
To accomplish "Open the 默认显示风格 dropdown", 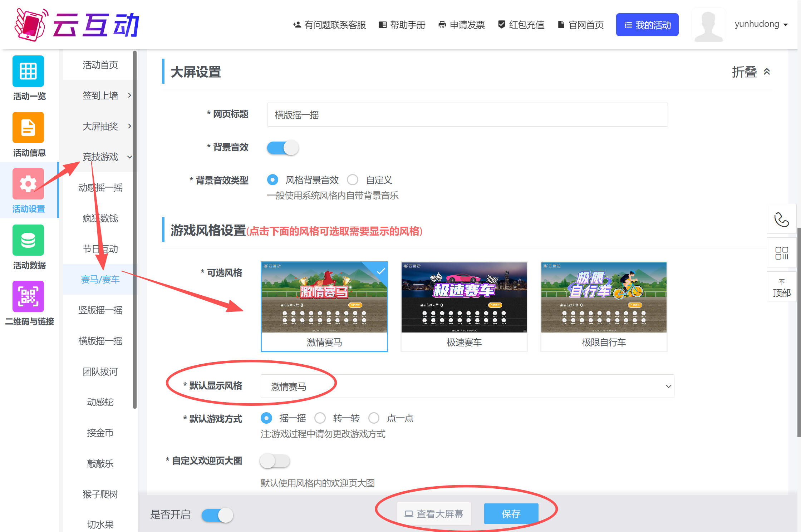I will tap(467, 386).
